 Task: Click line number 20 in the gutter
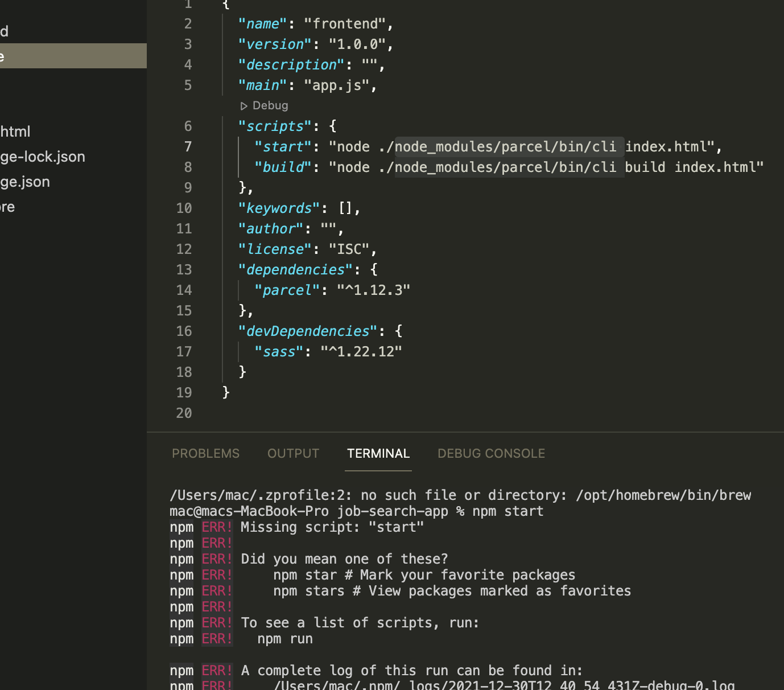click(x=184, y=413)
